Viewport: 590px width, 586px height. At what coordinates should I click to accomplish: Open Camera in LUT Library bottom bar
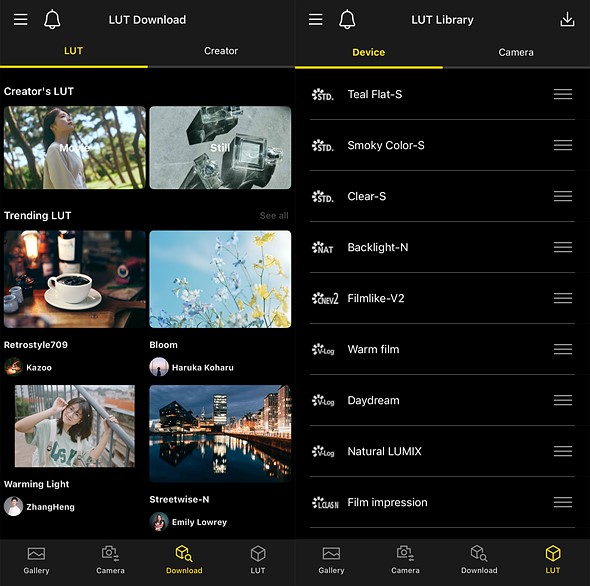(x=405, y=560)
